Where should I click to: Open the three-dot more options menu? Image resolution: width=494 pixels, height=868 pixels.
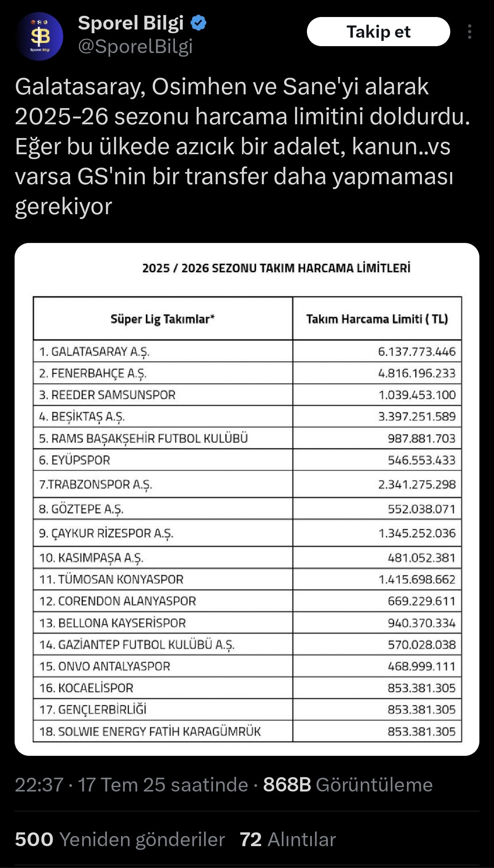pyautogui.click(x=469, y=32)
